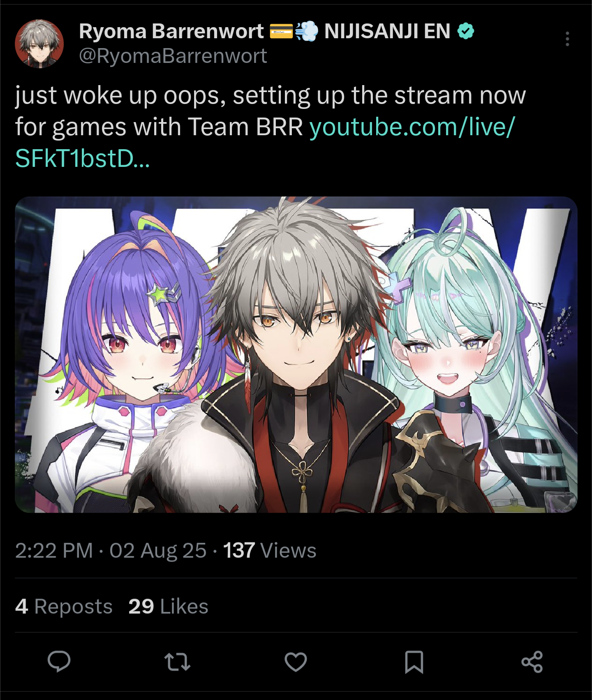This screenshot has height=700, width=592.
Task: Open the three-dot more options menu
Action: [567, 39]
